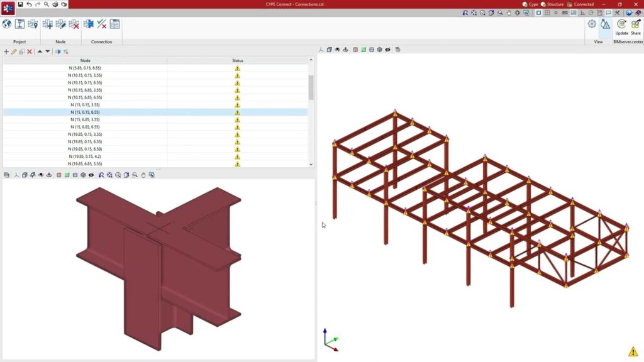Click the move-down arrow above node list
The height and width of the screenshot is (362, 644).
[48, 52]
